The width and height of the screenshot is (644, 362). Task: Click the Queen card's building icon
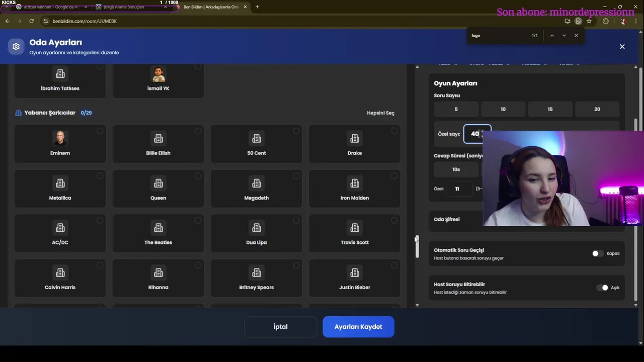(x=158, y=183)
